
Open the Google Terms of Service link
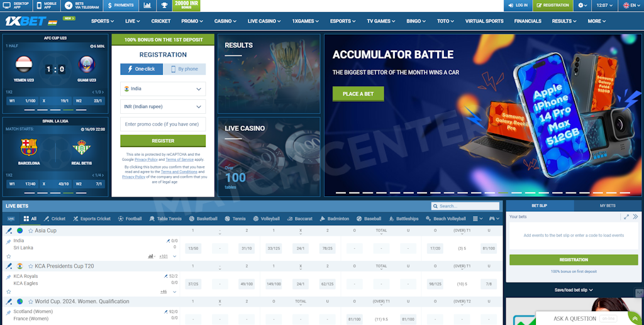[179, 159]
